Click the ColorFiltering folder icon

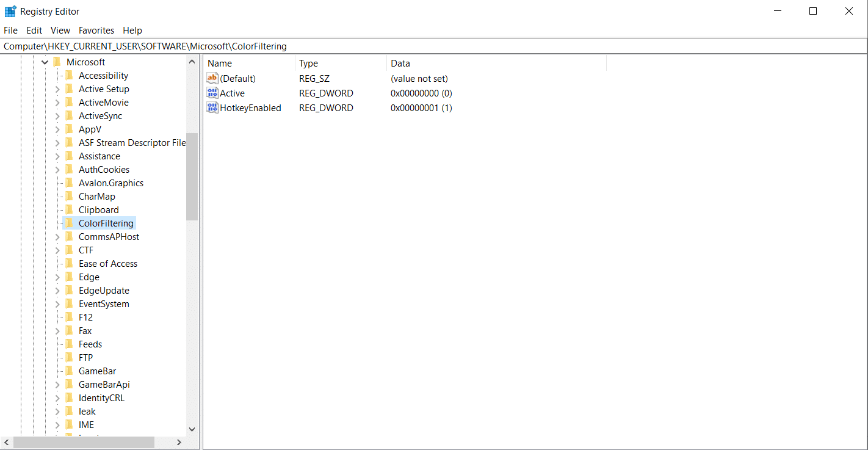(69, 223)
